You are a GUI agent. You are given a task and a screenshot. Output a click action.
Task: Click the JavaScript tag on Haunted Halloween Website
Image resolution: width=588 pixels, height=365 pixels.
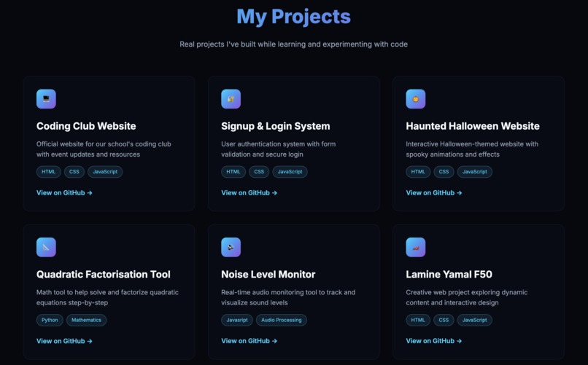(x=475, y=172)
